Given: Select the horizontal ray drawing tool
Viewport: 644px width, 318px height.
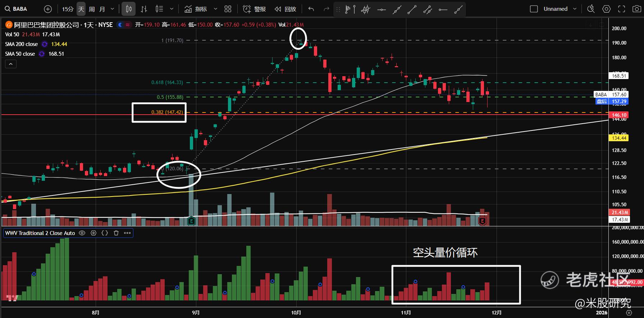Looking at the screenshot, I should 443,9.
